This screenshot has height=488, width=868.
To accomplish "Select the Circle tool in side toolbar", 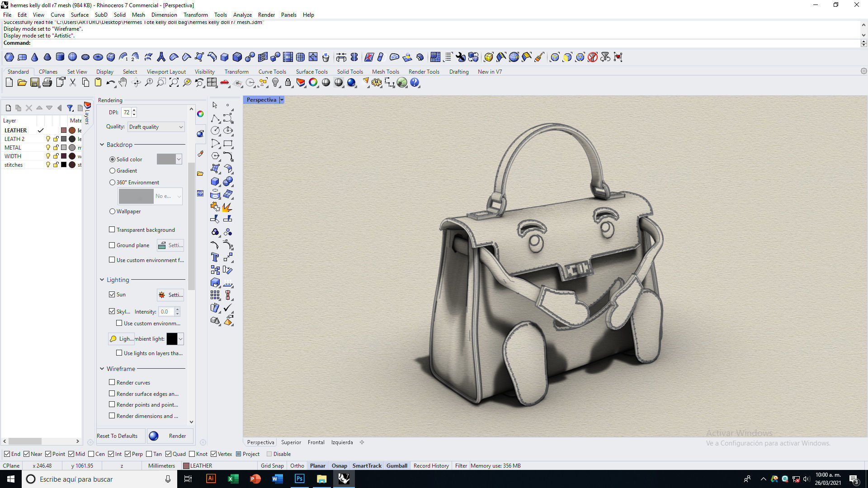I will point(215,131).
